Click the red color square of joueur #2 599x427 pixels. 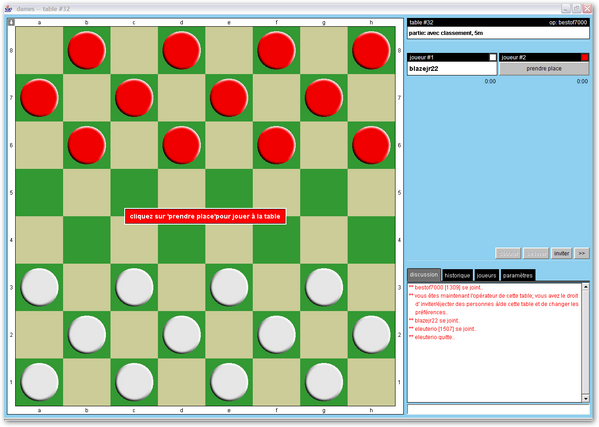pos(585,57)
